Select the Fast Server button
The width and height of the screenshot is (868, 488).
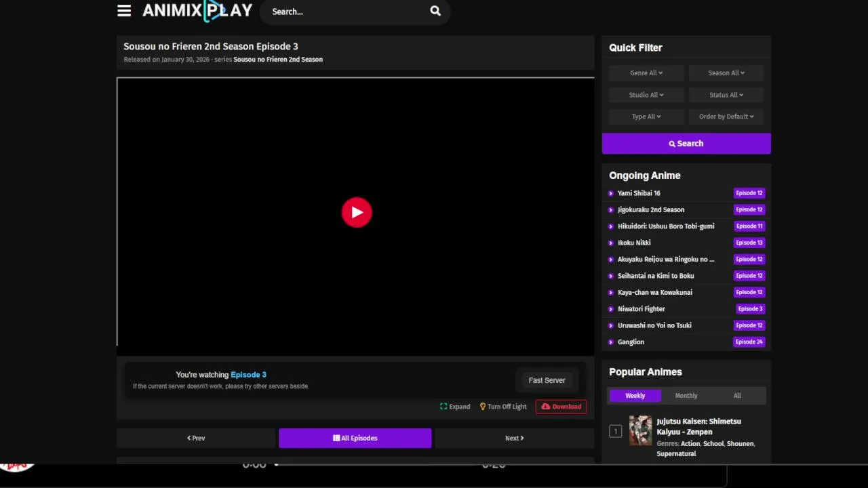tap(547, 380)
